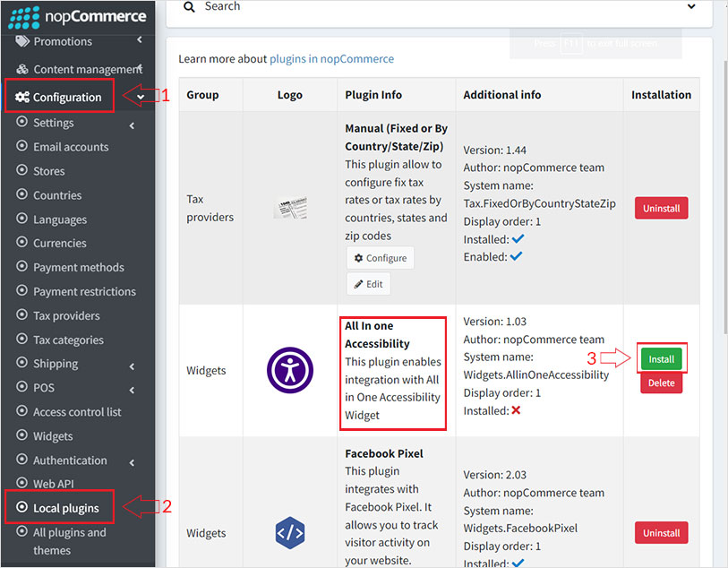The width and height of the screenshot is (728, 568).
Task: Click the Tax.FixedOrByCountryStateZip system name
Action: pos(539,203)
